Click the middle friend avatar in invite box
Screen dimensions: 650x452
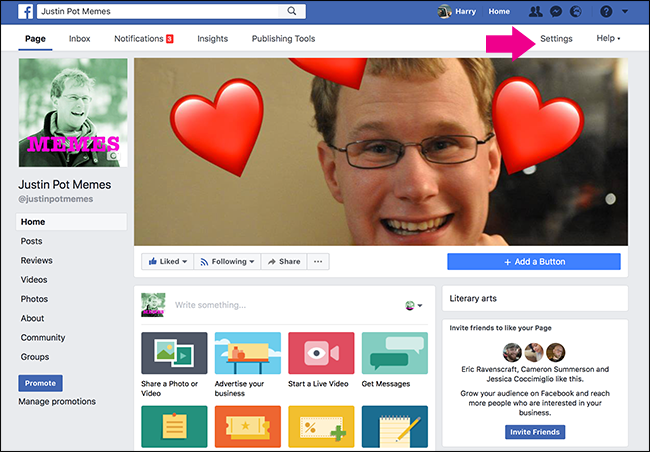tap(534, 353)
